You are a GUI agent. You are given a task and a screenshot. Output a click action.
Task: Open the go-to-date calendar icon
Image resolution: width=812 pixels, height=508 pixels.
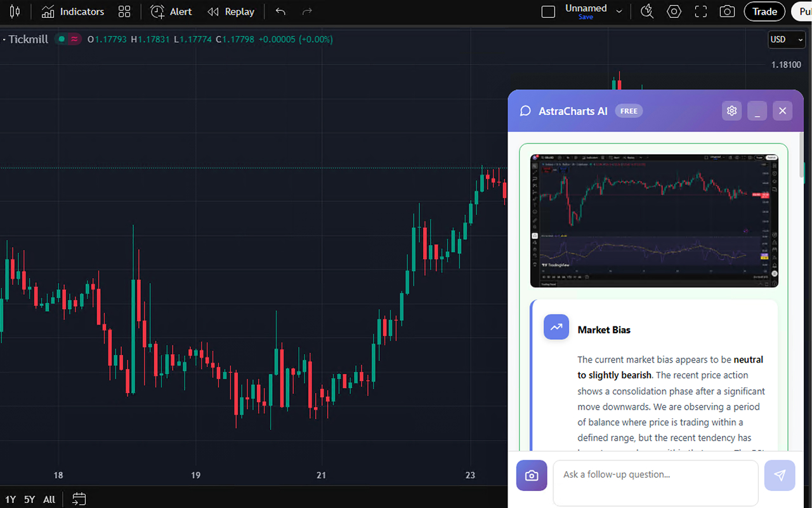click(79, 499)
